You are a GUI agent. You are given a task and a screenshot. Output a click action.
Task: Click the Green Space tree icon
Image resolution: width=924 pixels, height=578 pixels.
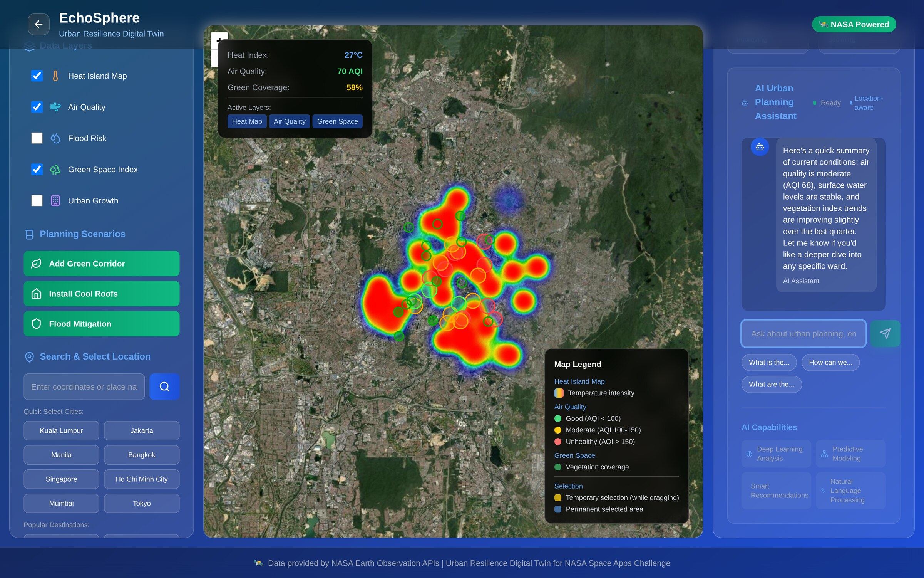click(x=55, y=170)
